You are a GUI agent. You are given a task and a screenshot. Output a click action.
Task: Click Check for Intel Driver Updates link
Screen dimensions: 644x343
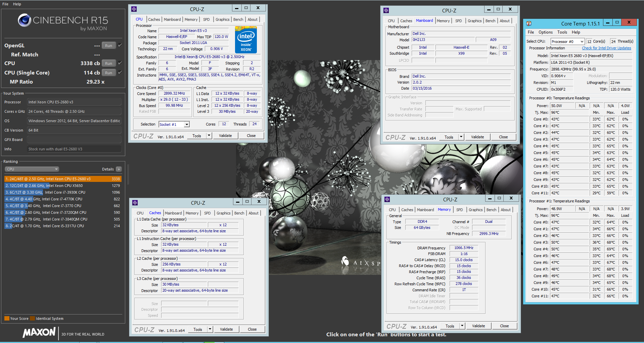tap(606, 48)
